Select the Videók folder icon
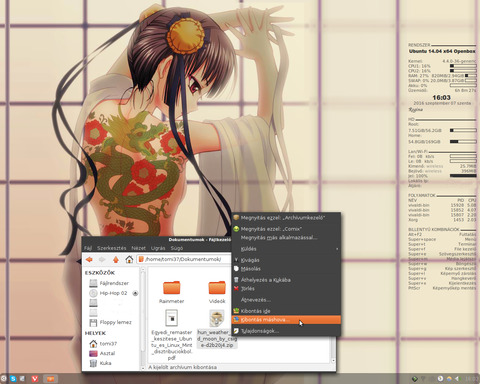Image resolution: width=480 pixels, height=384 pixels. 217,287
